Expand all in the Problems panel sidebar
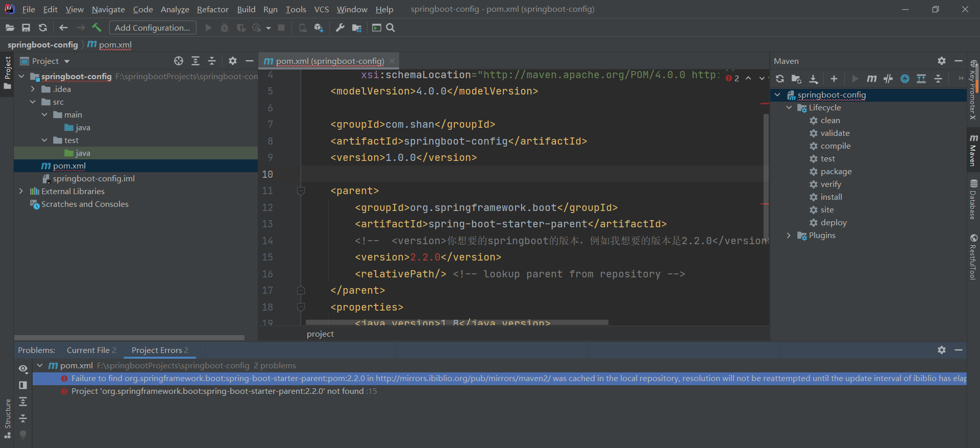The height and width of the screenshot is (448, 980). click(23, 402)
